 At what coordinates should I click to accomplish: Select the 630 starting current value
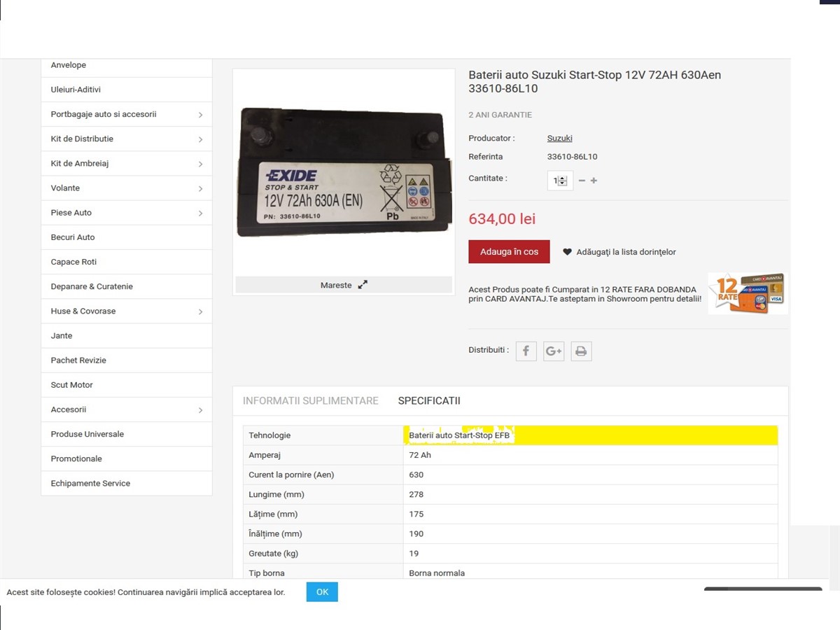(x=416, y=475)
